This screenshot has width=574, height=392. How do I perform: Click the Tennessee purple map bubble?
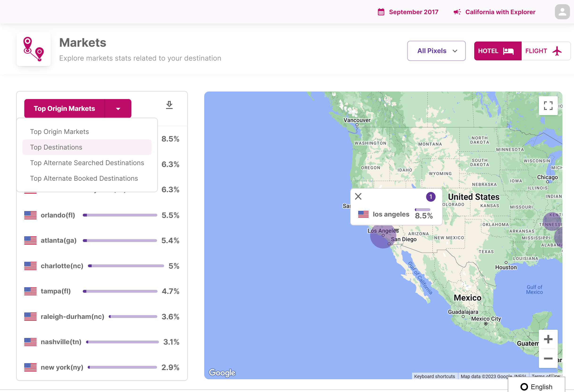[552, 221]
